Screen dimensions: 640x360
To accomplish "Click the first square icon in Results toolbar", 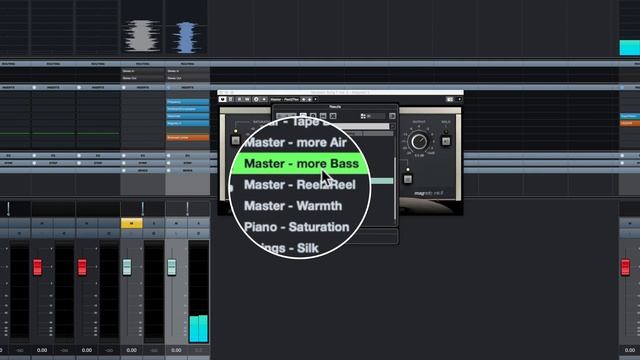I will point(303,116).
